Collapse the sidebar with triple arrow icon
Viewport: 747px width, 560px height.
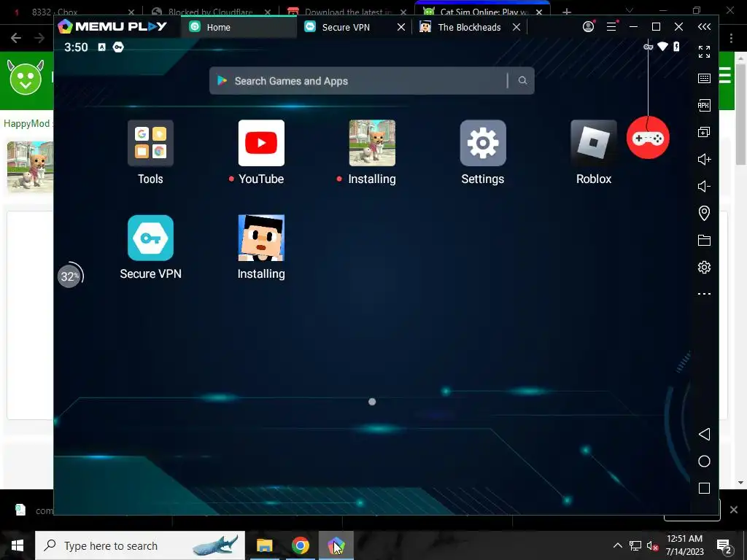click(704, 27)
